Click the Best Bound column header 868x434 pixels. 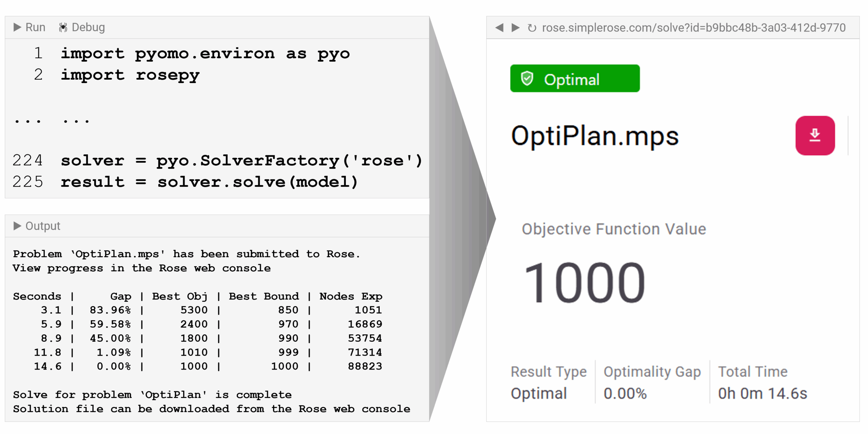264,296
